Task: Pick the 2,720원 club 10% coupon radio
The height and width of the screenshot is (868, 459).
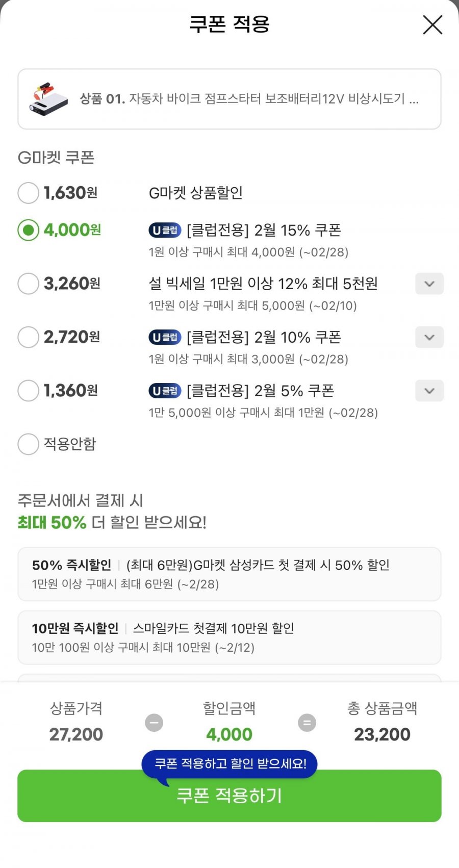Action: (x=29, y=337)
